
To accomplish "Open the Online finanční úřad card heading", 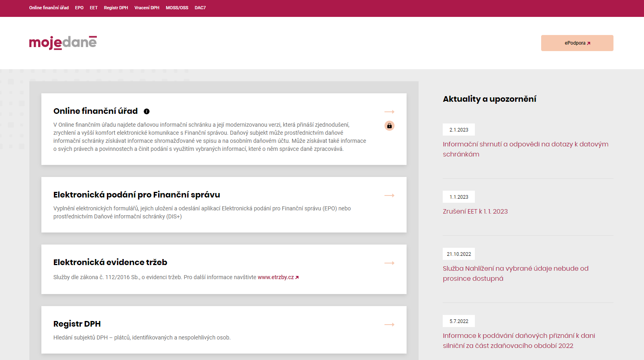I will [96, 111].
